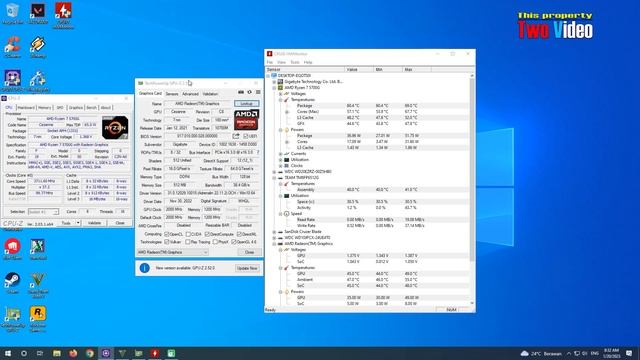This screenshot has height=360, width=640.
Task: Open the AMD Radeon(TM) Graphics selector in GPU-Z
Action: click(x=173, y=252)
